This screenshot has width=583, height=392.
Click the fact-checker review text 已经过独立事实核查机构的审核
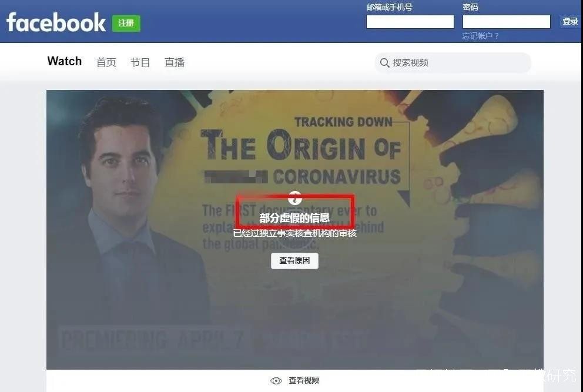click(x=295, y=233)
